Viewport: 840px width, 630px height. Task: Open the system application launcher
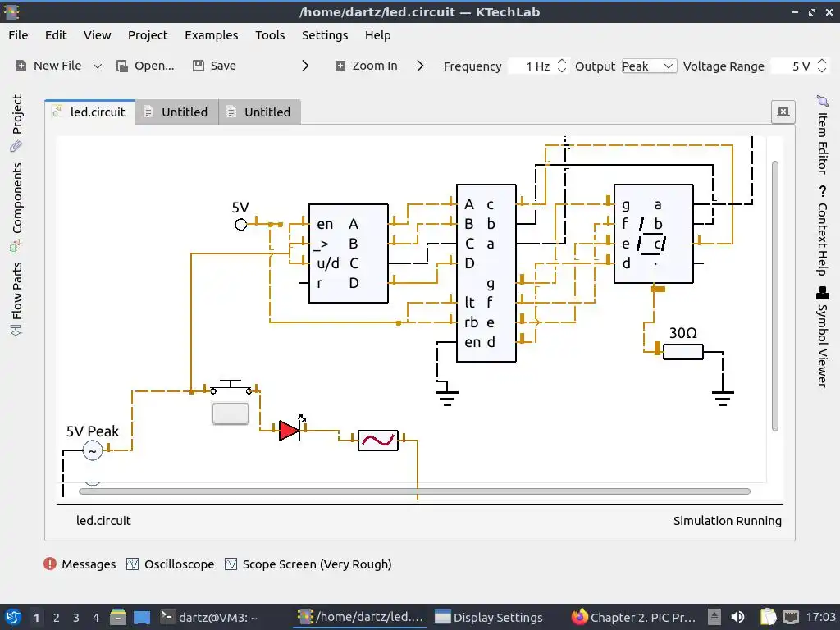pos(12,617)
